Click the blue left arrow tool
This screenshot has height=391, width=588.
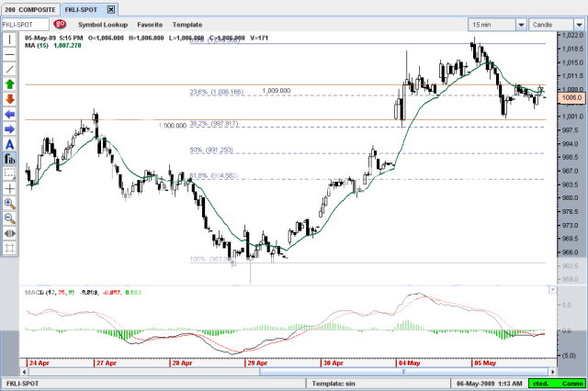pos(9,114)
